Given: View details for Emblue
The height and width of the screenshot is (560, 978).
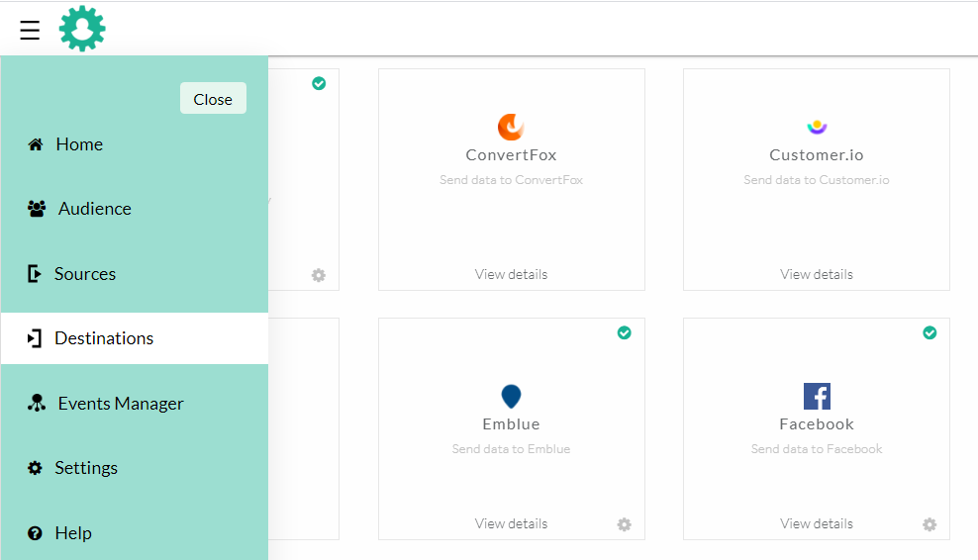Looking at the screenshot, I should pyautogui.click(x=511, y=523).
